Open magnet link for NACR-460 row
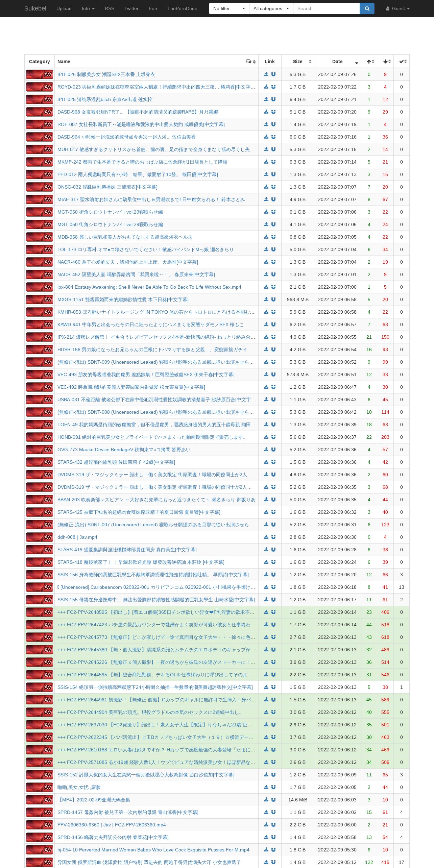This screenshot has width=434, height=868. (273, 262)
